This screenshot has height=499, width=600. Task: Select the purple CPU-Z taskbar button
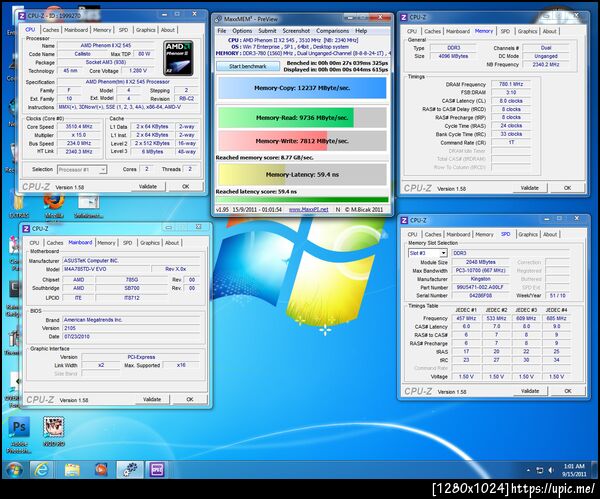pos(157,470)
